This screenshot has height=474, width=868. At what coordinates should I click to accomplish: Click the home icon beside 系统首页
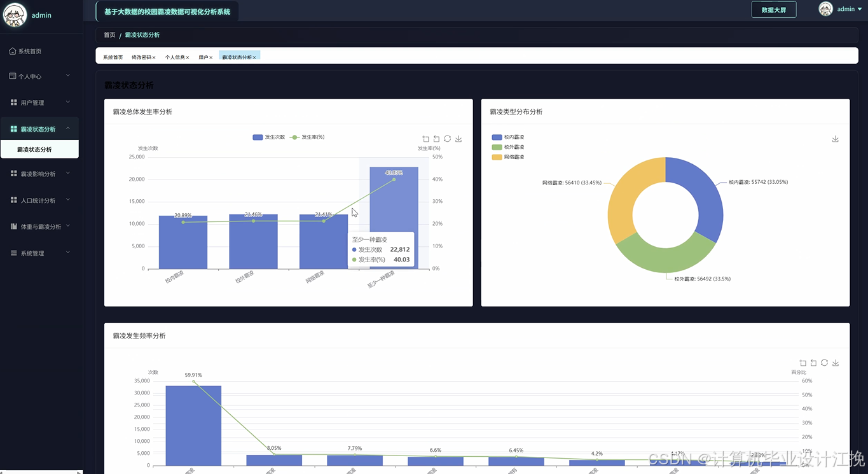coord(13,51)
